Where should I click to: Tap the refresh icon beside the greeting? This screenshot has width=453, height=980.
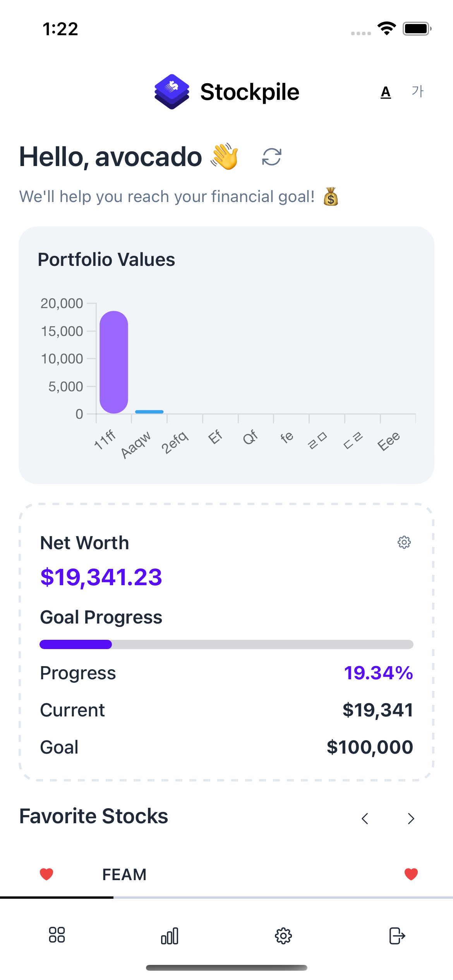pyautogui.click(x=272, y=157)
